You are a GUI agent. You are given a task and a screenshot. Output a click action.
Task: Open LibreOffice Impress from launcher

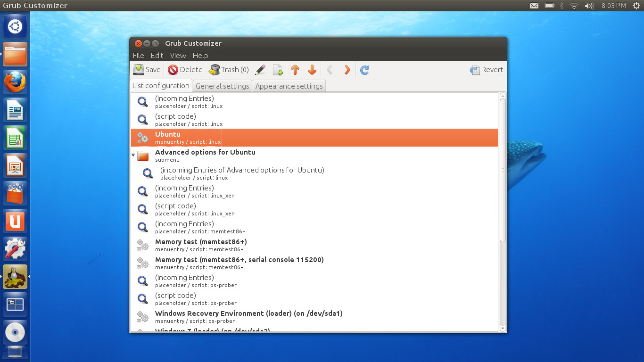tap(15, 166)
